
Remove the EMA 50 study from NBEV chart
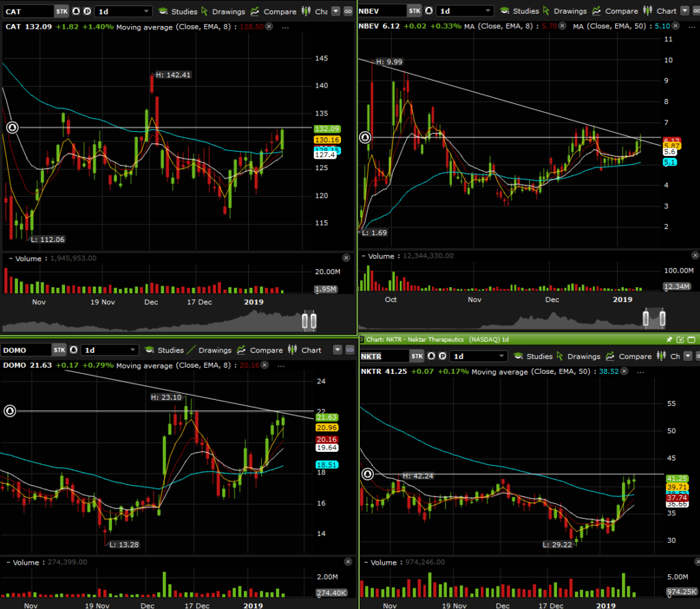pyautogui.click(x=676, y=26)
